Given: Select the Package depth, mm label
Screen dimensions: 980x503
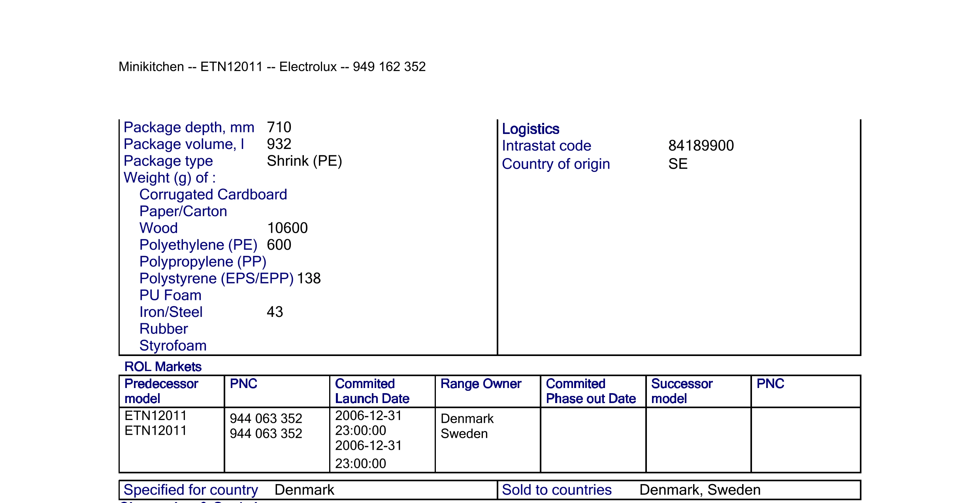Looking at the screenshot, I should point(189,128).
